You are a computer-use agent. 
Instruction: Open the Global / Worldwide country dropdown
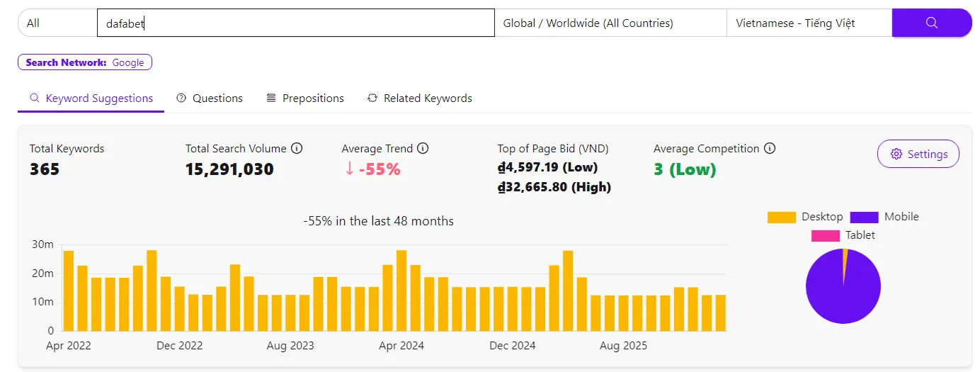click(610, 23)
